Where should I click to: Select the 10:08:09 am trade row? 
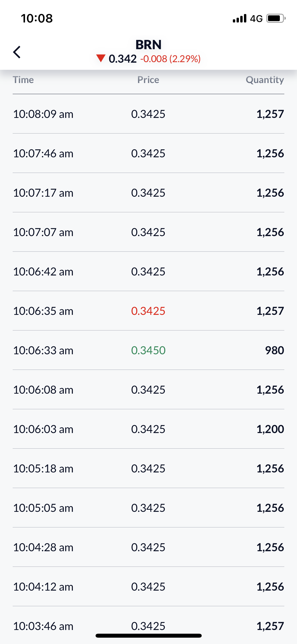(148, 114)
